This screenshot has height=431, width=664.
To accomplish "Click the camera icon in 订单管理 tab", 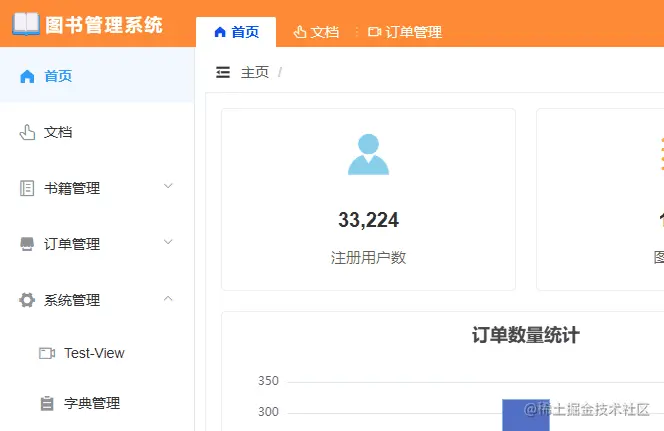I will (374, 32).
